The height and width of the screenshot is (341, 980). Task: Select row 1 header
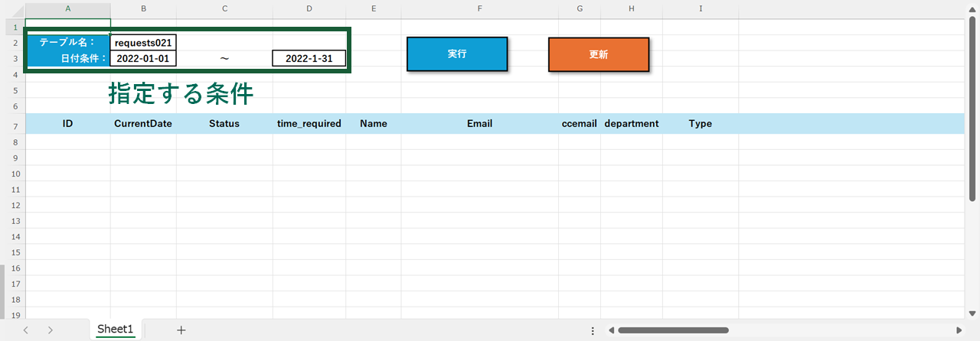pos(15,27)
